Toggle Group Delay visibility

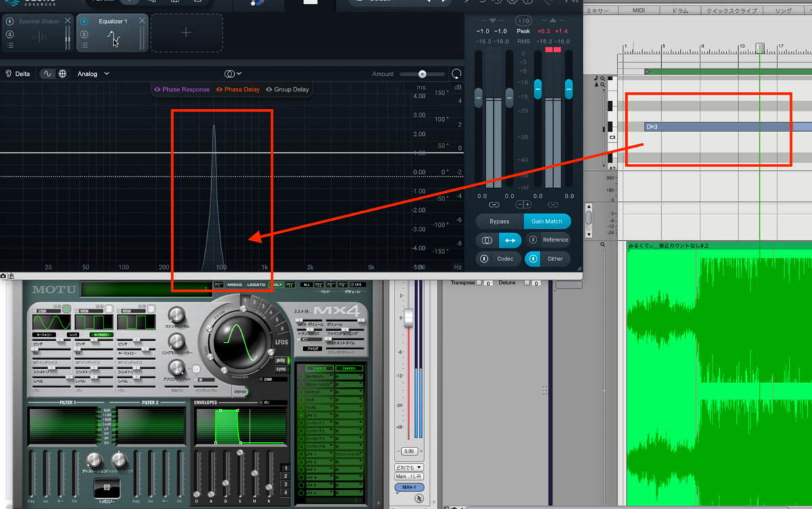tap(288, 89)
